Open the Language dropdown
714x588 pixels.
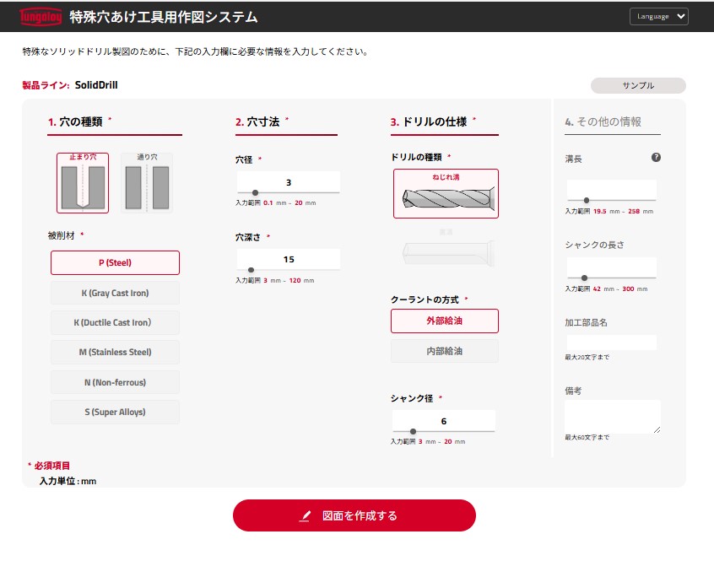pos(658,16)
